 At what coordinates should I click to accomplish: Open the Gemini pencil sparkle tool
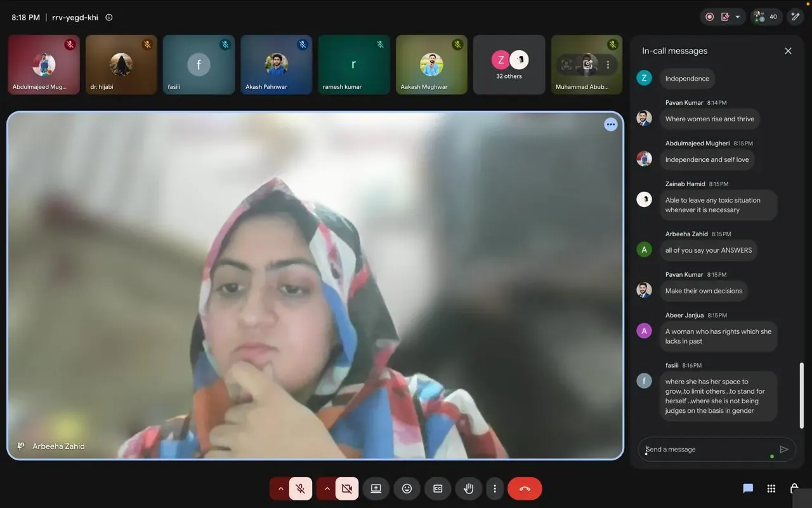pyautogui.click(x=795, y=17)
